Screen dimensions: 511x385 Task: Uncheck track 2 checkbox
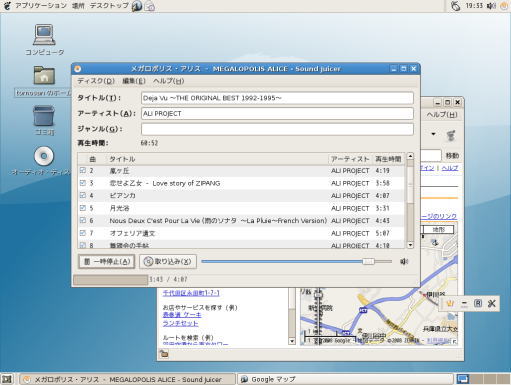pos(83,170)
